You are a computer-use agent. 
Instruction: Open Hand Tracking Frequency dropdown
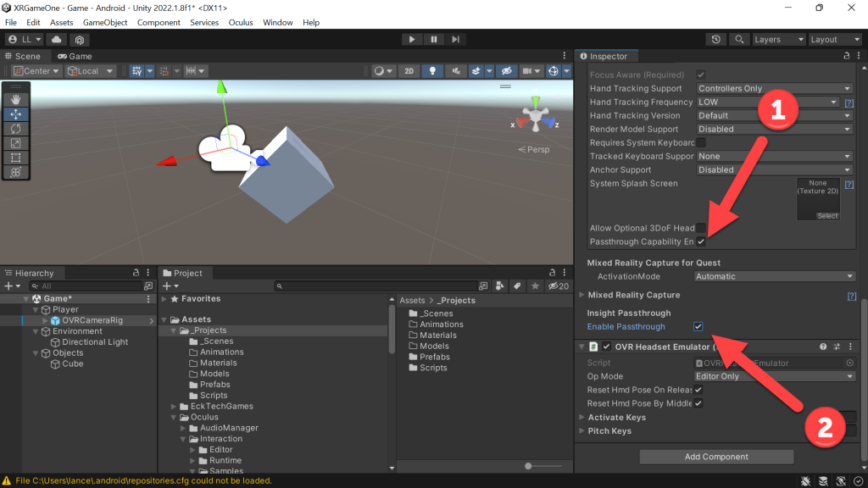click(x=767, y=103)
